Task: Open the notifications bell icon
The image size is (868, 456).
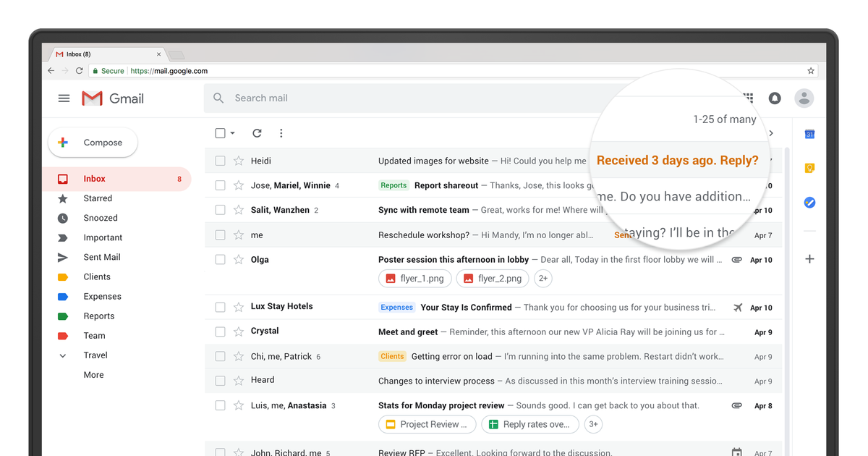Action: 775,98
